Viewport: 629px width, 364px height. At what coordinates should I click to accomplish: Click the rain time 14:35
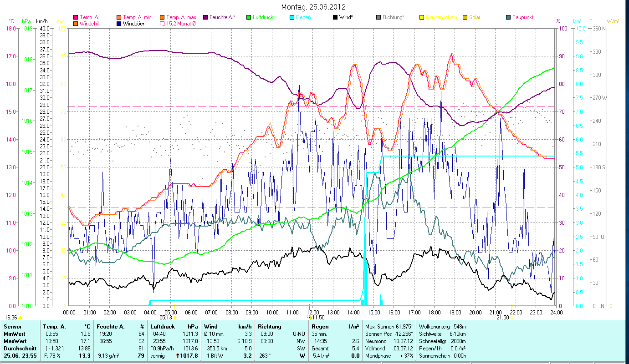pyautogui.click(x=321, y=341)
